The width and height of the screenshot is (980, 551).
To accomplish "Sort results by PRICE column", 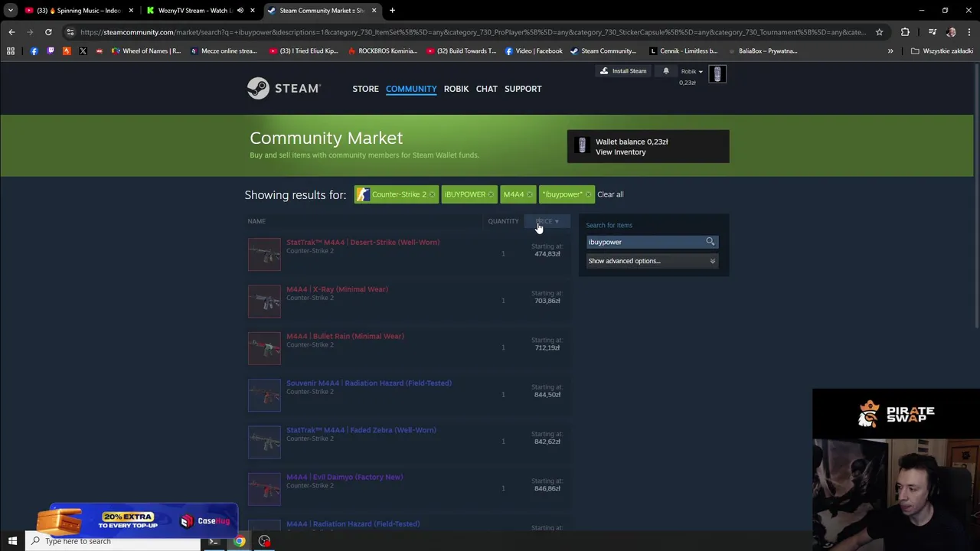I will click(547, 221).
